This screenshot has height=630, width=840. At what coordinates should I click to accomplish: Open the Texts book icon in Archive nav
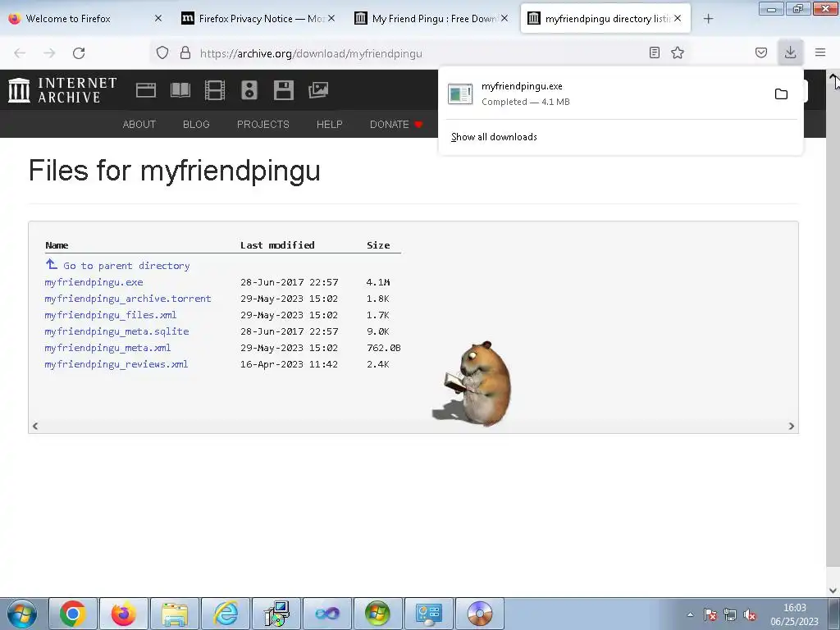[x=180, y=90]
